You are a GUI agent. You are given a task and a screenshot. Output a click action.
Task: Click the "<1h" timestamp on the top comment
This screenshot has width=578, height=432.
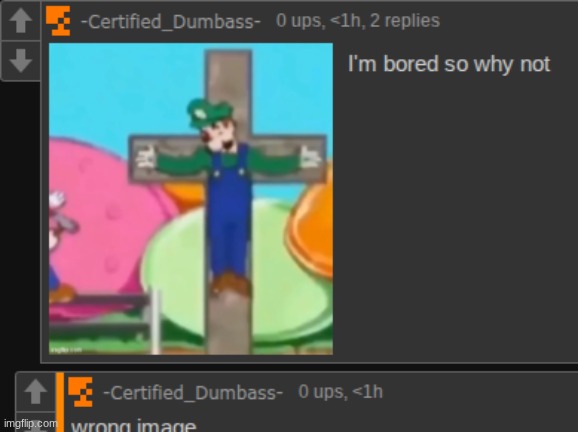(x=345, y=21)
